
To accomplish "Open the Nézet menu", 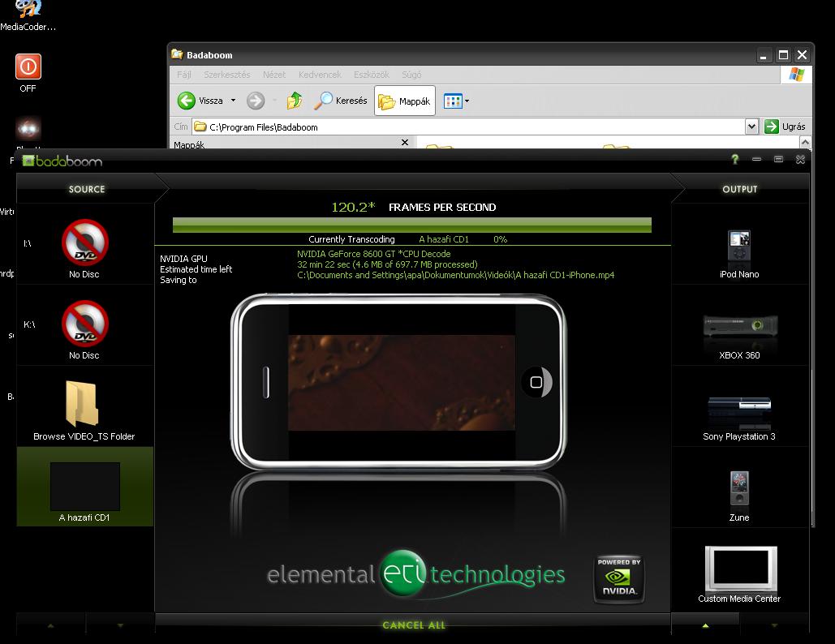I will click(x=274, y=75).
